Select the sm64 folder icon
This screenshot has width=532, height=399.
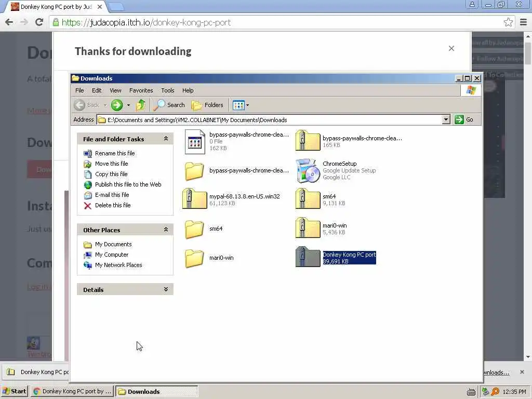pos(194,229)
